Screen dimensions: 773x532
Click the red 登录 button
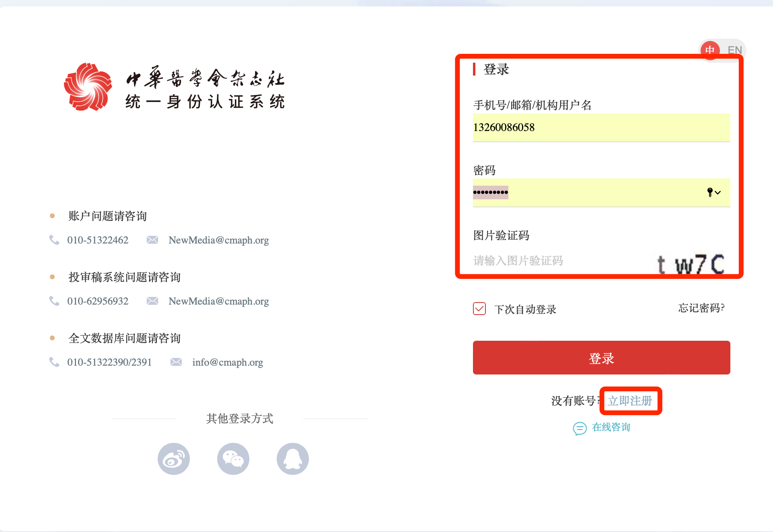[601, 358]
